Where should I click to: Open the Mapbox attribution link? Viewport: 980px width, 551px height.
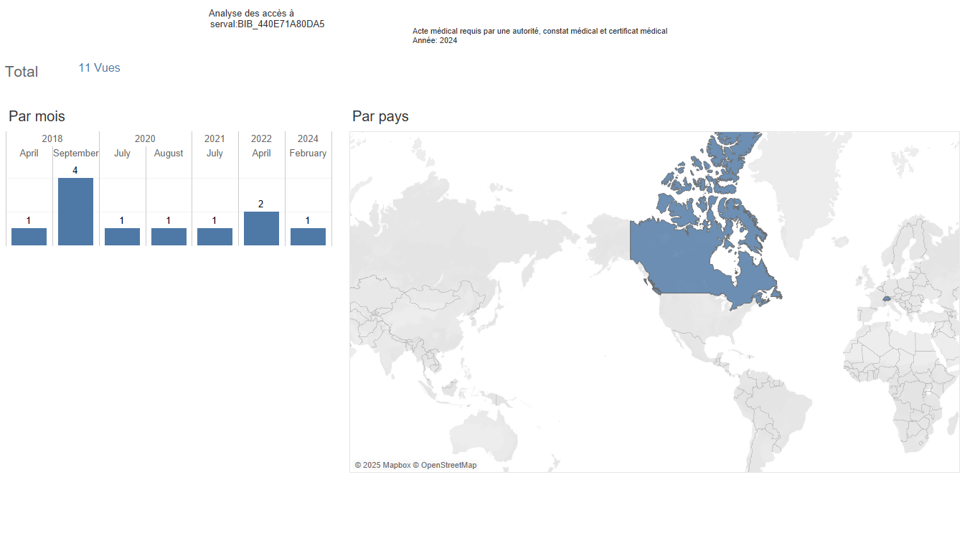coord(382,465)
